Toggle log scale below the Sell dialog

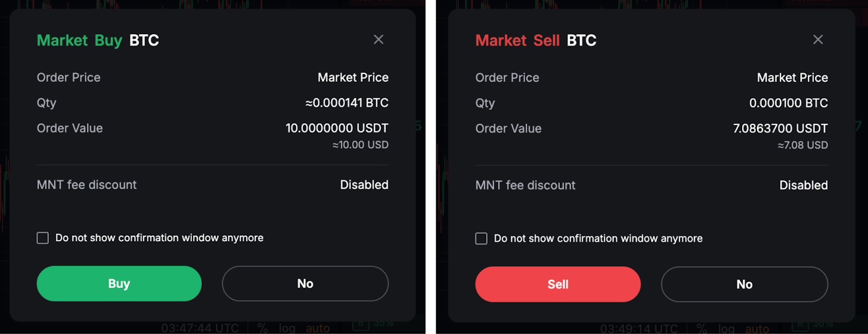[726, 329]
